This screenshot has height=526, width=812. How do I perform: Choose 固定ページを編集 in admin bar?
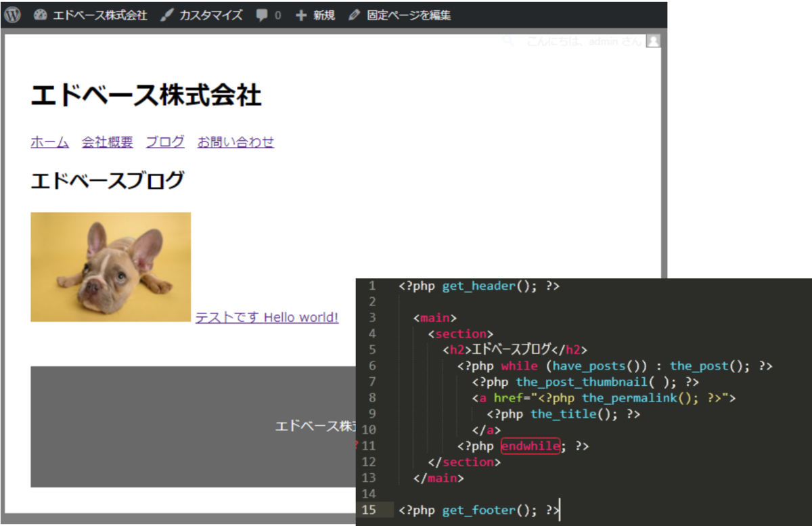(x=409, y=15)
